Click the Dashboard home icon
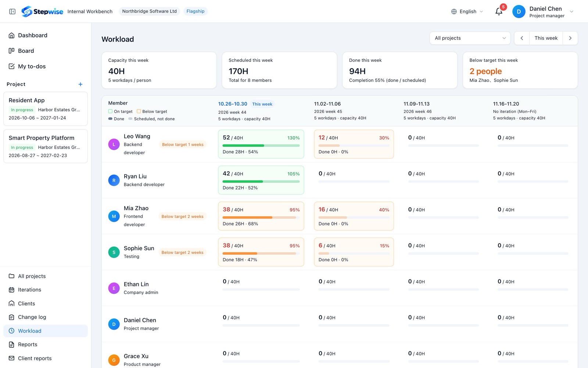 pyautogui.click(x=11, y=35)
